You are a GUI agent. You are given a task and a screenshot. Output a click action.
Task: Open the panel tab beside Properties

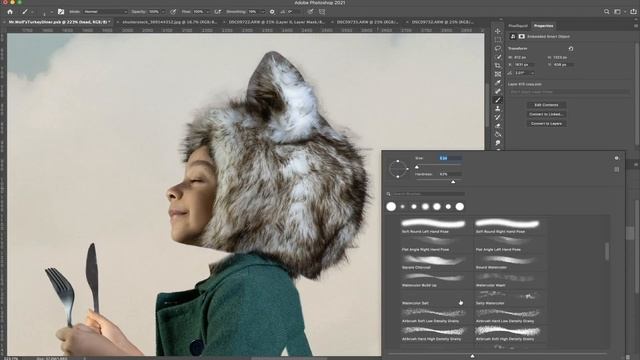point(518,26)
